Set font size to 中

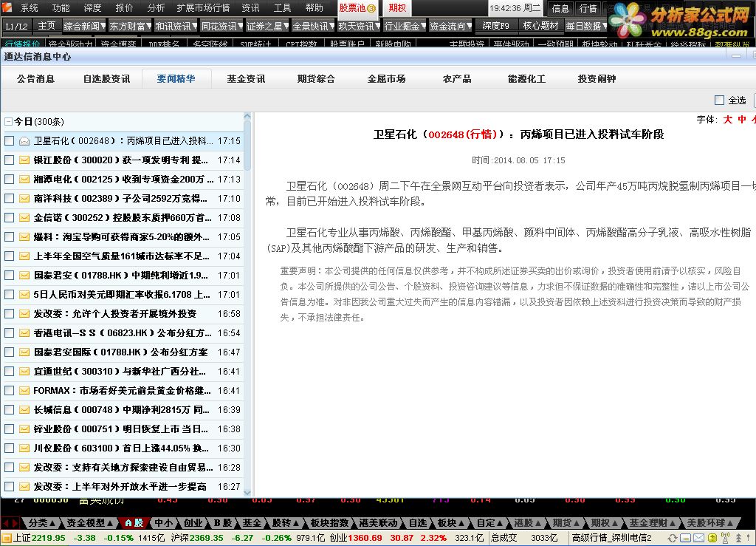pos(741,119)
